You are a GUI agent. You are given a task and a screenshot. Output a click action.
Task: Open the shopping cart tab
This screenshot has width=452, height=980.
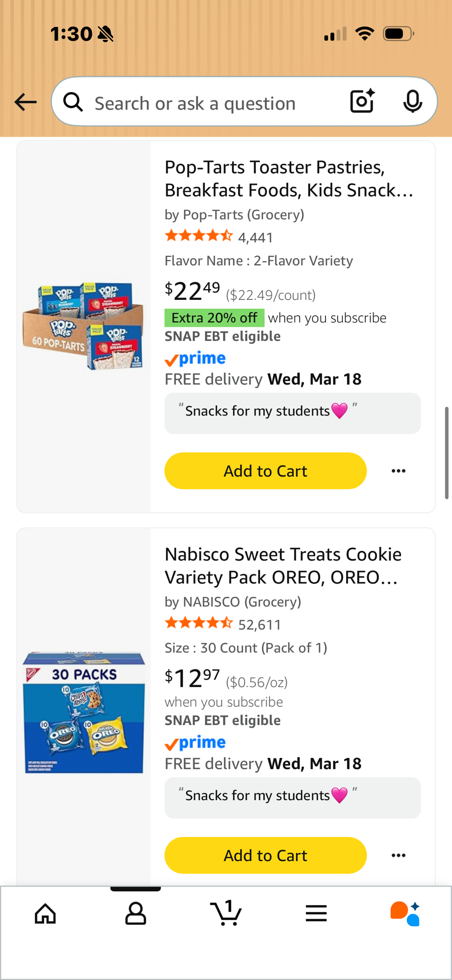[x=226, y=913]
